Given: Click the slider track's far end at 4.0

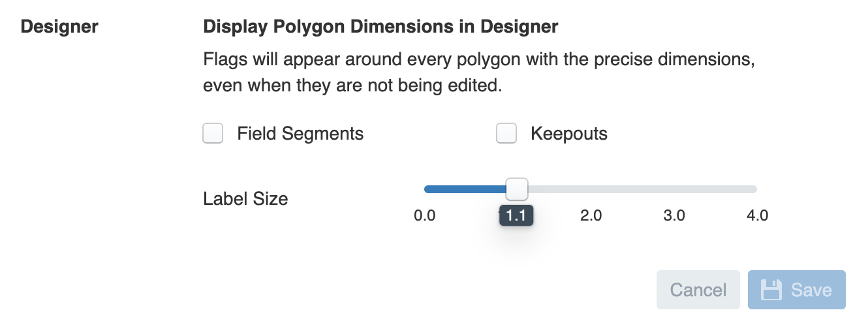Looking at the screenshot, I should click(755, 189).
